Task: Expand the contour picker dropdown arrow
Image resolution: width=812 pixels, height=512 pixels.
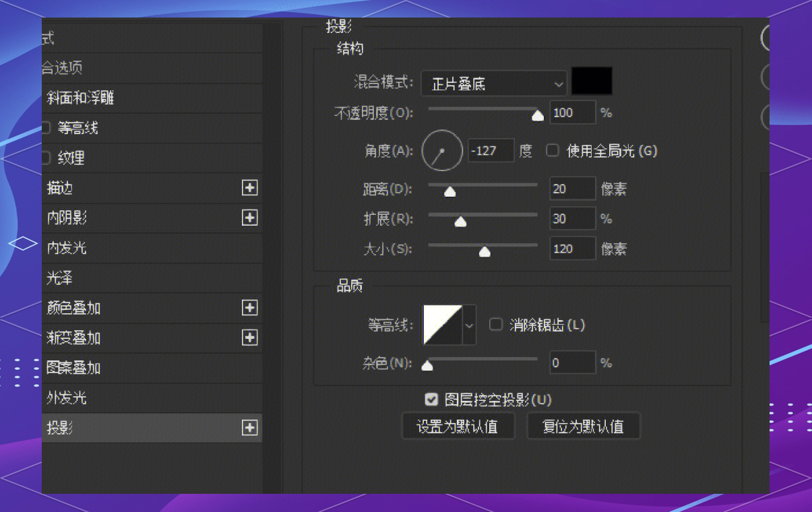Action: coord(470,325)
